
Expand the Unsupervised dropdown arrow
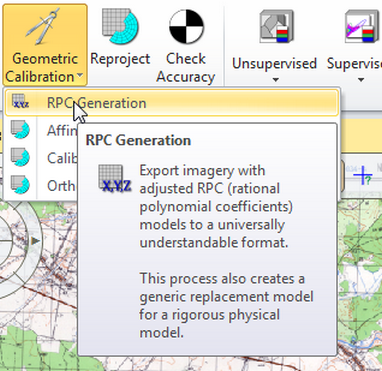coord(275,80)
